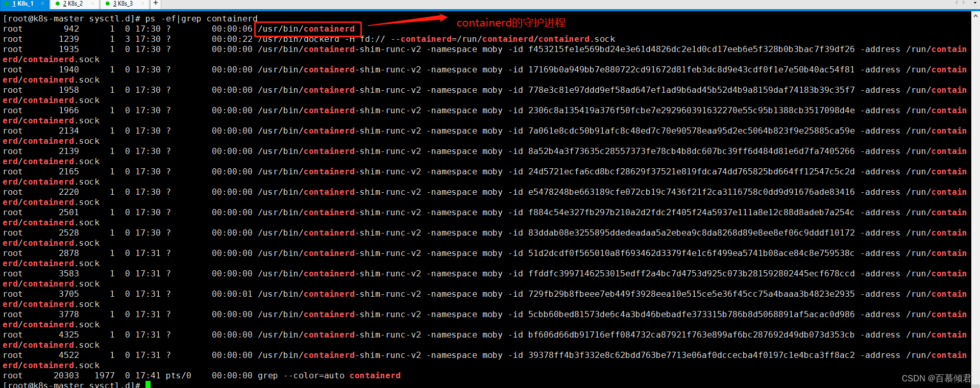Click container id starting 729fb29b8fbeee7e
This screenshot has width=980, height=388.
pos(692,294)
